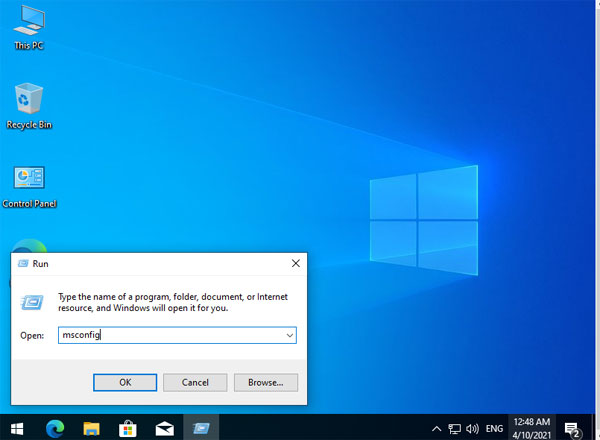This screenshot has height=440, width=600.
Task: Open File Explorer from the taskbar
Action: (90, 427)
